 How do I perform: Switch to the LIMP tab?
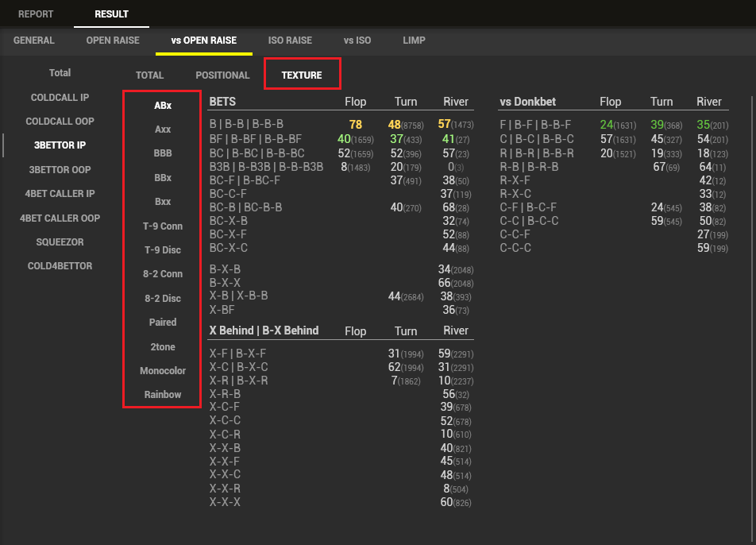pos(414,41)
